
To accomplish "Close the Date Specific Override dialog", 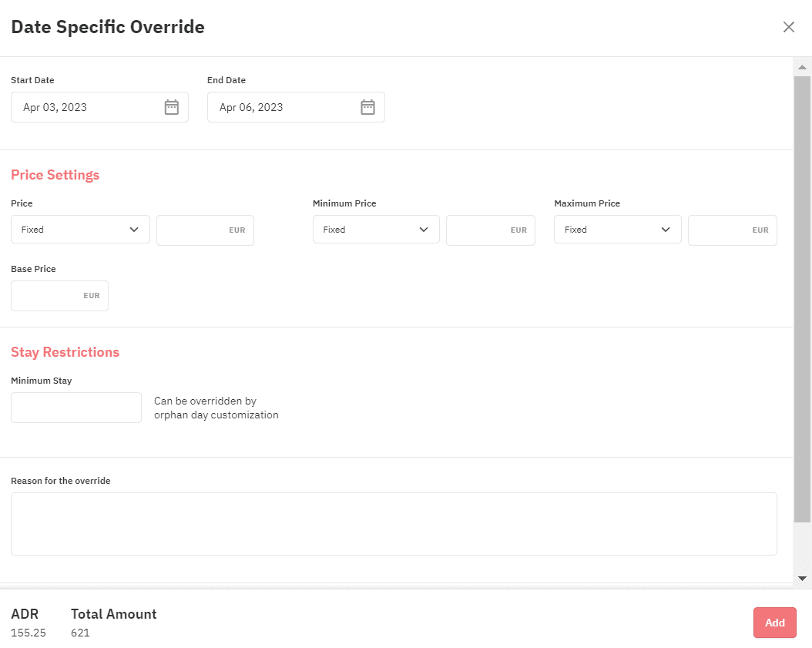I will (789, 27).
